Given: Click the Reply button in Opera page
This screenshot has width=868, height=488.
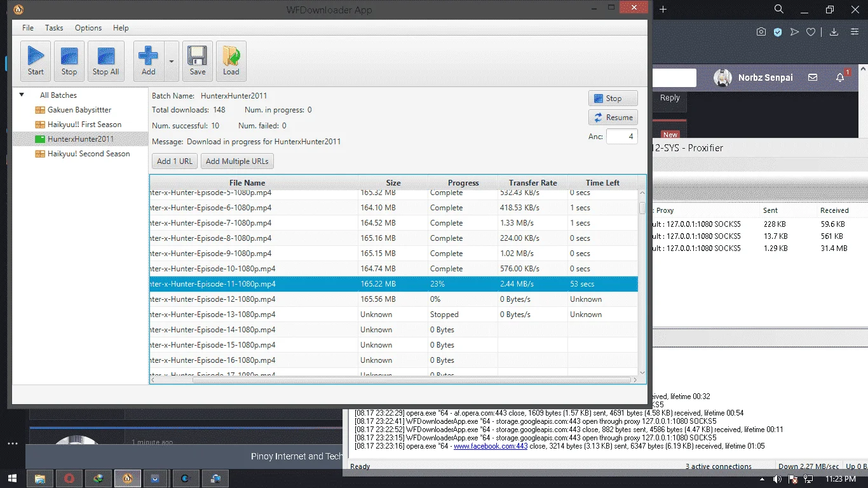Looking at the screenshot, I should [x=670, y=98].
